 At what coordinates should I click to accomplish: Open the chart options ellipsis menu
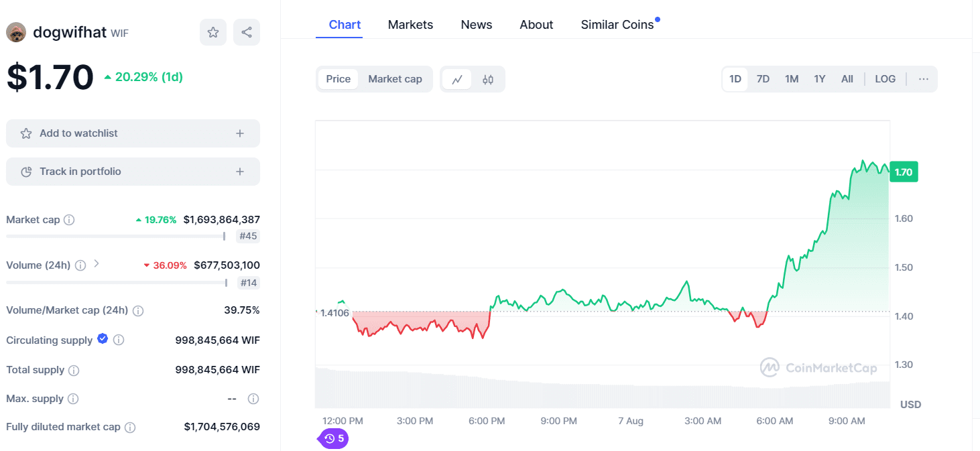924,78
